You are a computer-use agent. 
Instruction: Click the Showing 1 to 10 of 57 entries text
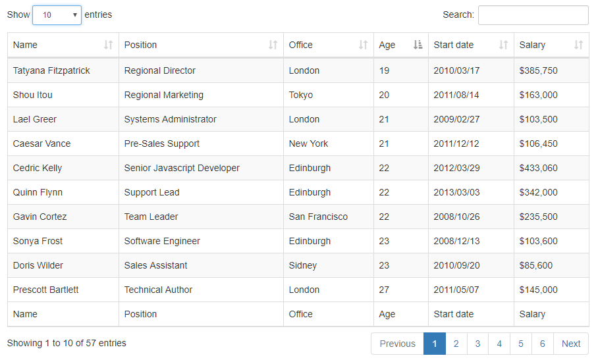tap(67, 343)
